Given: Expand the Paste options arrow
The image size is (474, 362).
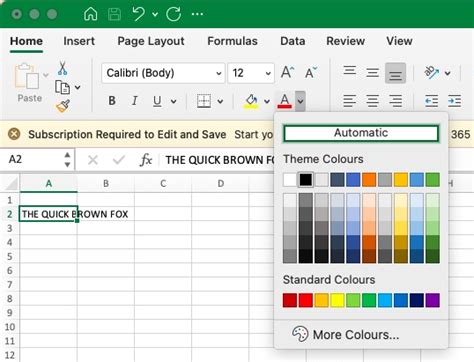Looking at the screenshot, I should tap(46, 75).
